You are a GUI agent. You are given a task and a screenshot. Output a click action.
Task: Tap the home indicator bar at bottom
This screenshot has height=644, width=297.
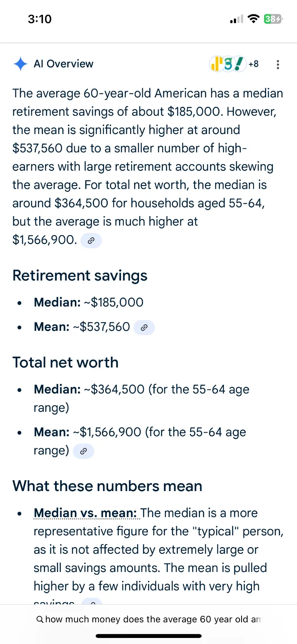148,636
